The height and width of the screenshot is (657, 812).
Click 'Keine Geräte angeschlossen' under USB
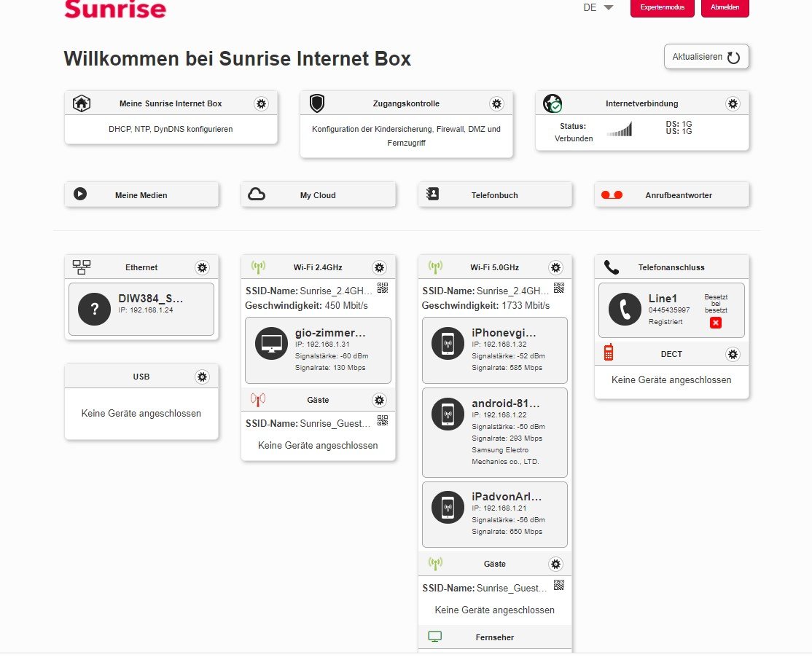141,413
